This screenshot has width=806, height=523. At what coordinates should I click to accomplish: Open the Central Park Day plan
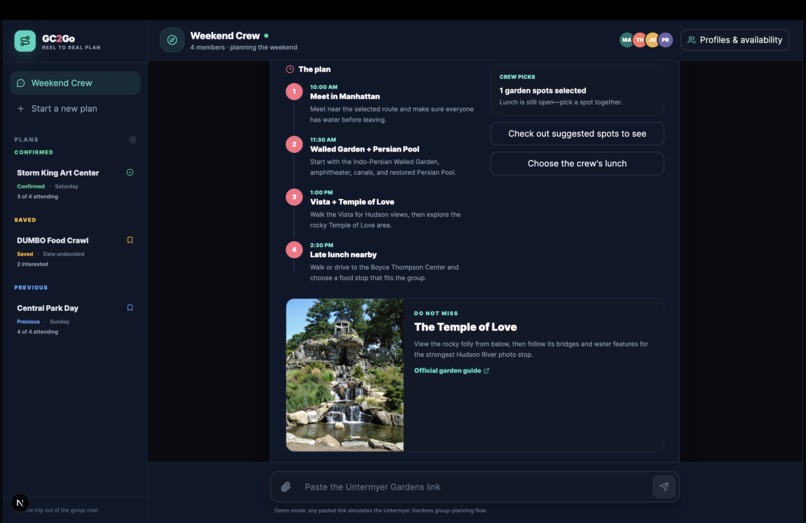point(75,319)
